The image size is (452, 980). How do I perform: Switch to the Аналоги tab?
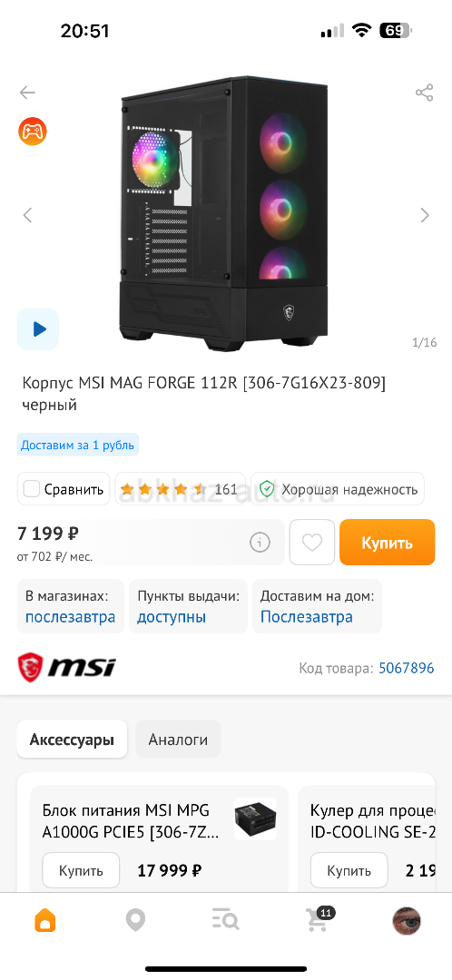[x=178, y=740]
